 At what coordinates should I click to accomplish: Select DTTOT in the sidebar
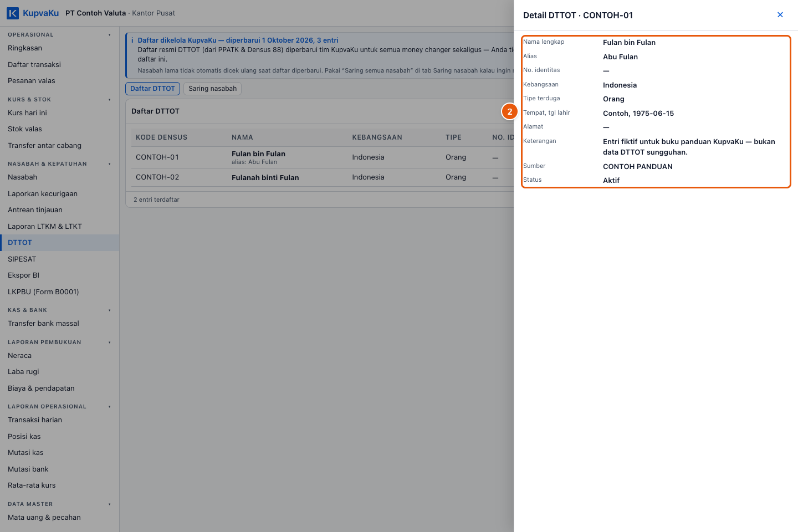[59, 243]
